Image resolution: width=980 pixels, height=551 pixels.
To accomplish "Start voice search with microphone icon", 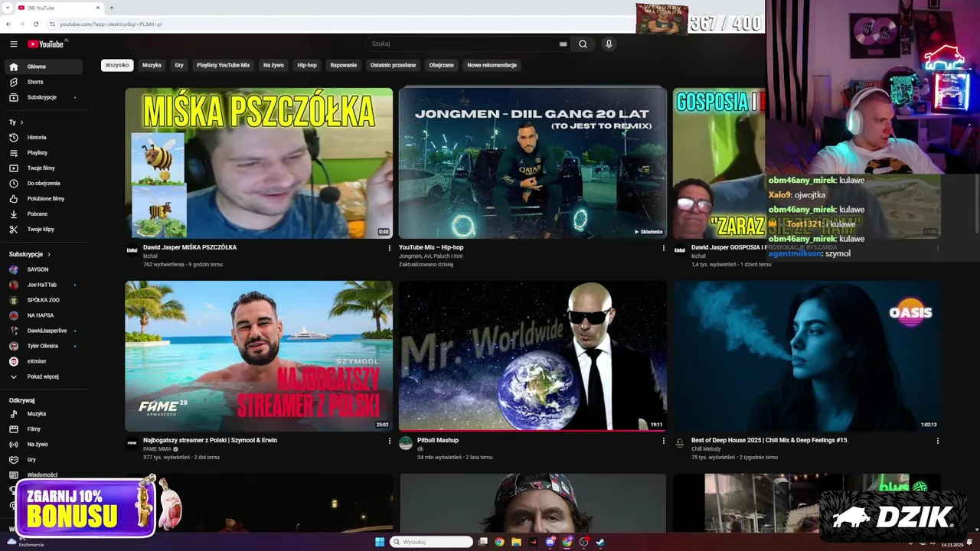I will [609, 44].
